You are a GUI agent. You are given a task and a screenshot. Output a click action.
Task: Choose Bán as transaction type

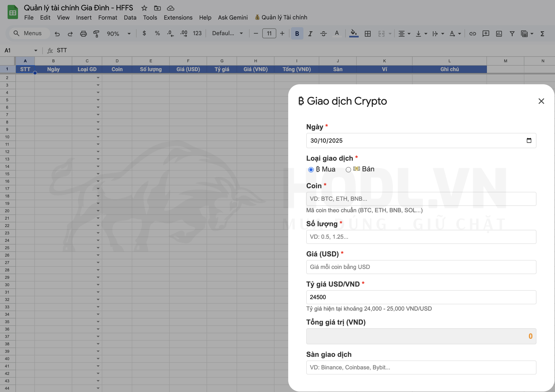tap(348, 169)
